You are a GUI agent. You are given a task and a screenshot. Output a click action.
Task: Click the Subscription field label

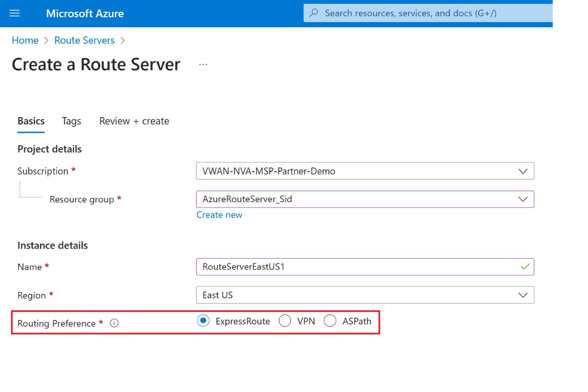pos(43,171)
